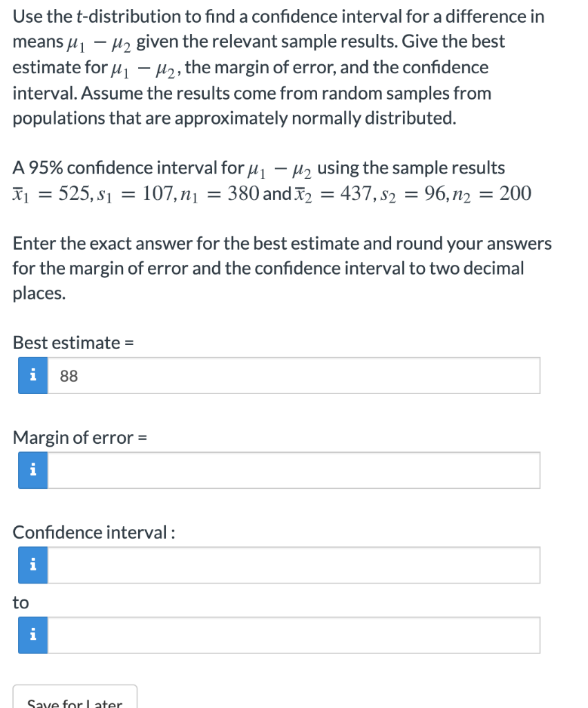This screenshot has height=708, width=588.
Task: Click the info icon on the first confidence interval box
Action: pos(31,565)
